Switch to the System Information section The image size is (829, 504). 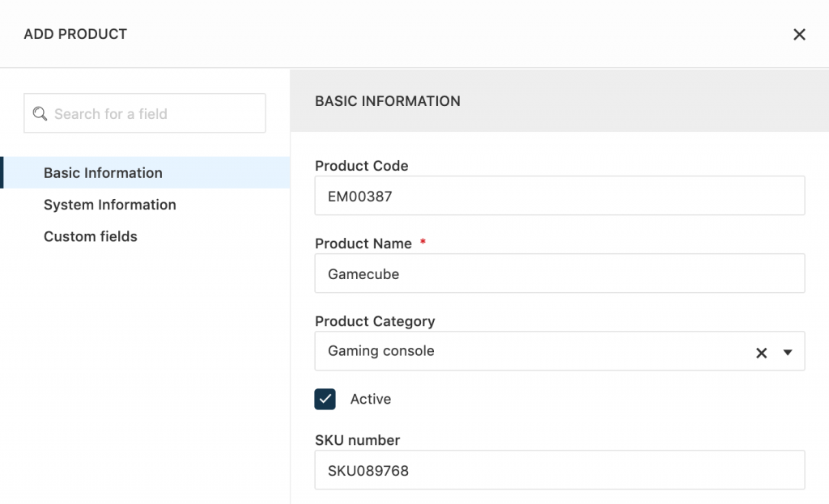[110, 205]
